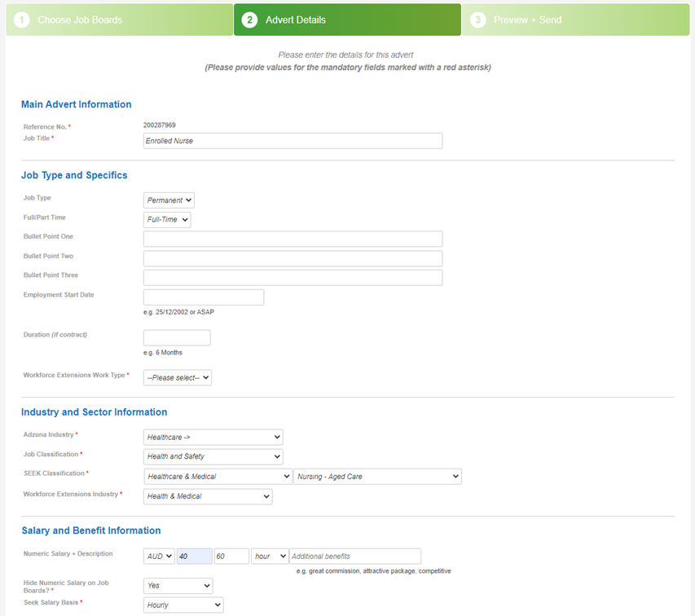Focus the Bullet Point Two field
The width and height of the screenshot is (695, 616).
point(293,258)
